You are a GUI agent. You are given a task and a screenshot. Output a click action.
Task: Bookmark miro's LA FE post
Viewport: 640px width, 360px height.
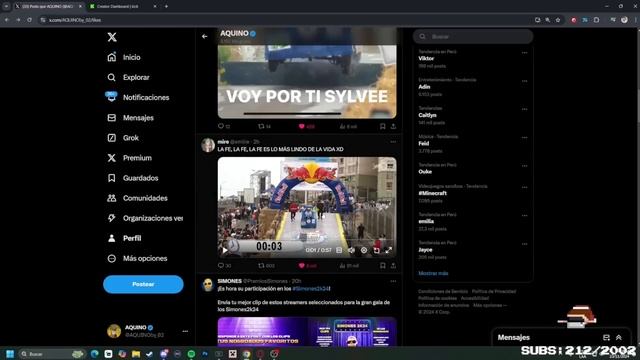pos(382,266)
